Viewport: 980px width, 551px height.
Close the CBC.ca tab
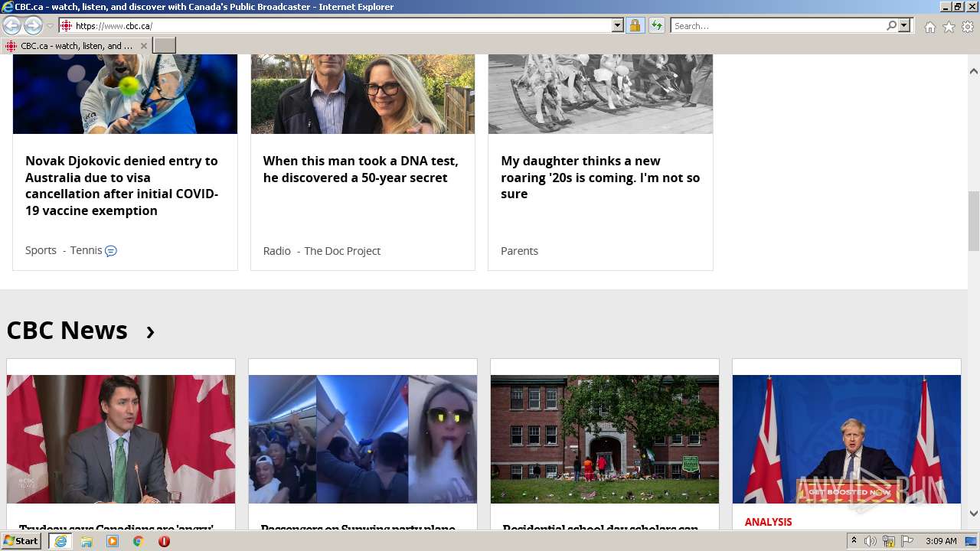(143, 46)
